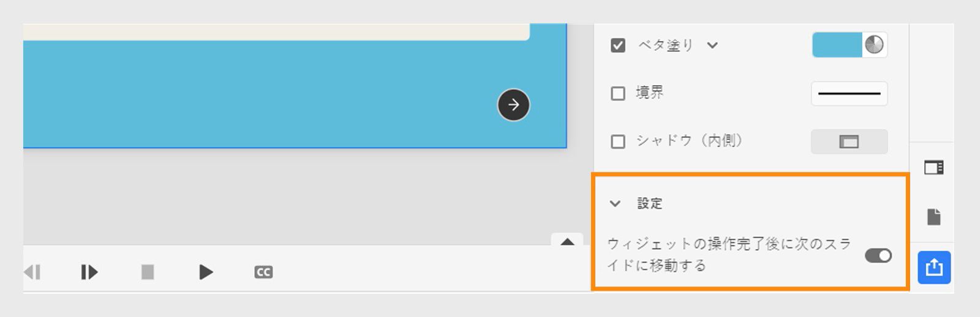Click the fill opacity circle icon
Screen dimensions: 980x317
[874, 45]
